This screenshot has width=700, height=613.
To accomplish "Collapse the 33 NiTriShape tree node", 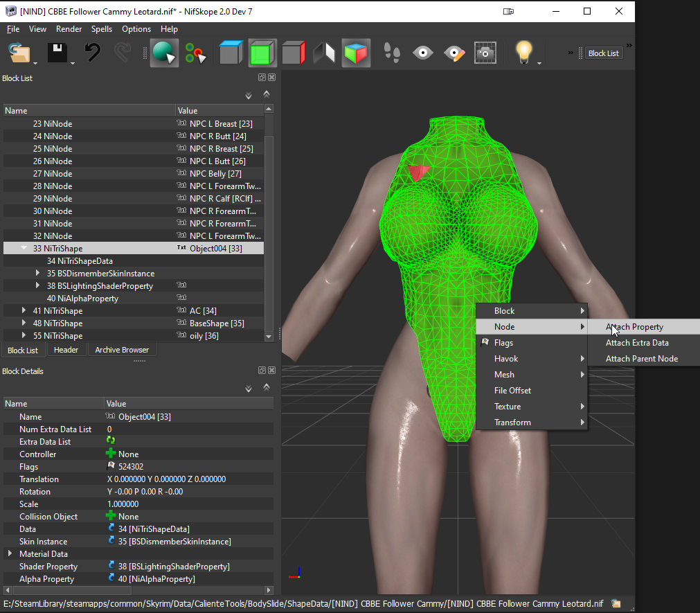I will click(24, 248).
